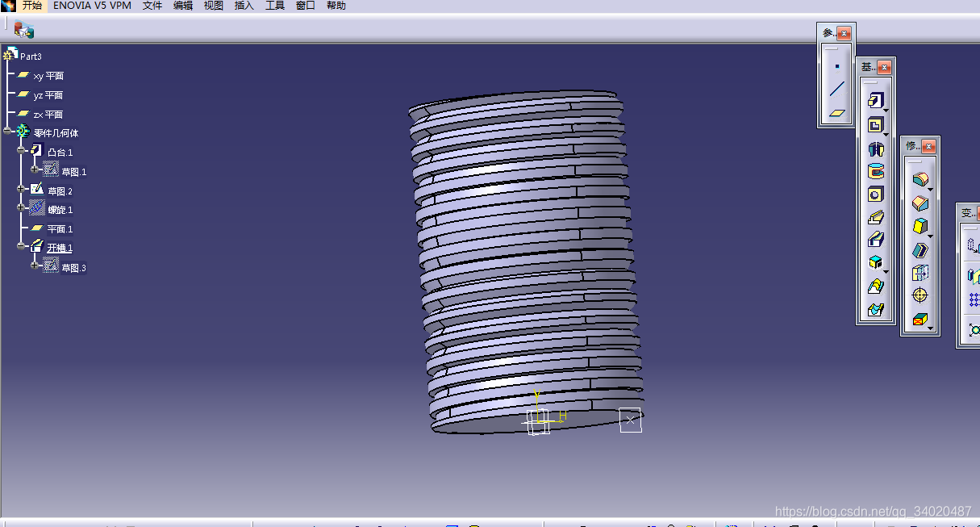Select the Hole tool icon
This screenshot has width=980, height=527.
875,194
